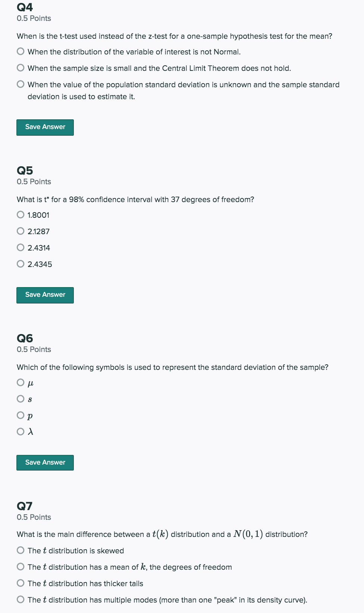Click Save Answer under Q5
This screenshot has height=613, width=364.
pos(45,295)
